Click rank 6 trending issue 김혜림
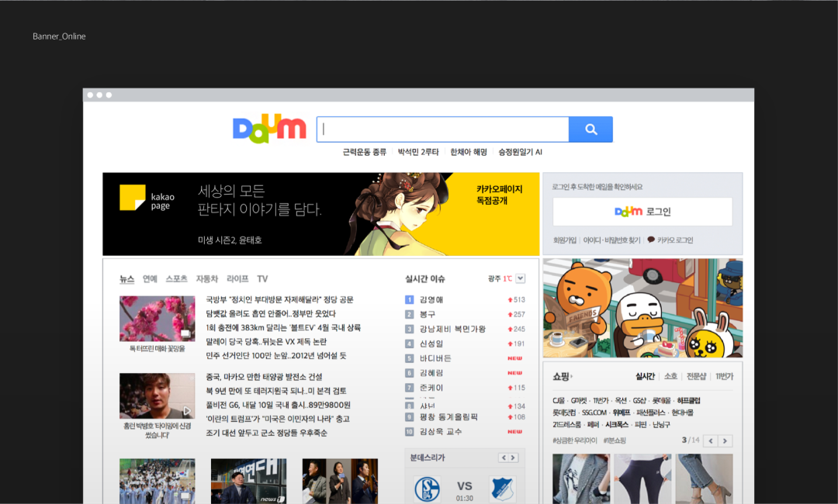The image size is (838, 504). click(431, 373)
